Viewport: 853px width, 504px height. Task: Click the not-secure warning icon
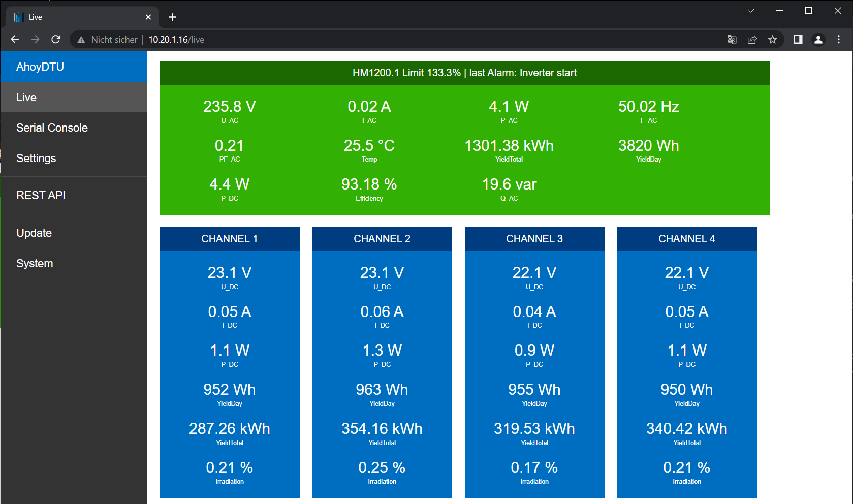coord(81,40)
